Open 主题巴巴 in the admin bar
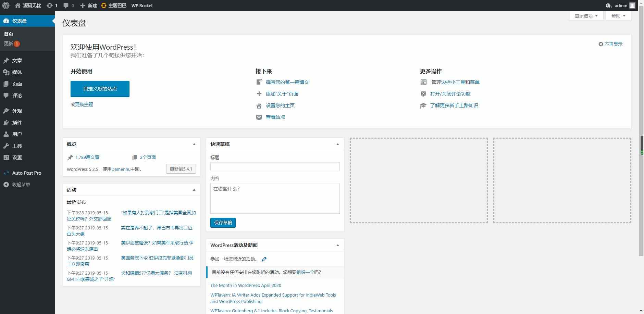Image resolution: width=644 pixels, height=314 pixels. pyautogui.click(x=114, y=5)
